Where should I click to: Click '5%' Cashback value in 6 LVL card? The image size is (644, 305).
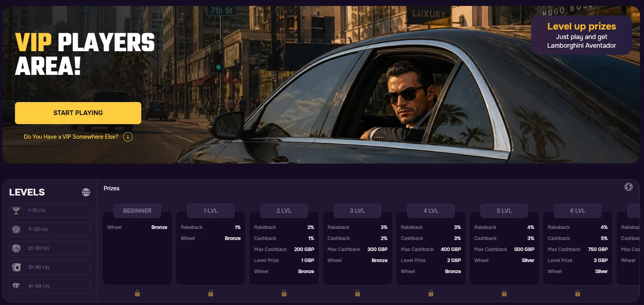604,238
